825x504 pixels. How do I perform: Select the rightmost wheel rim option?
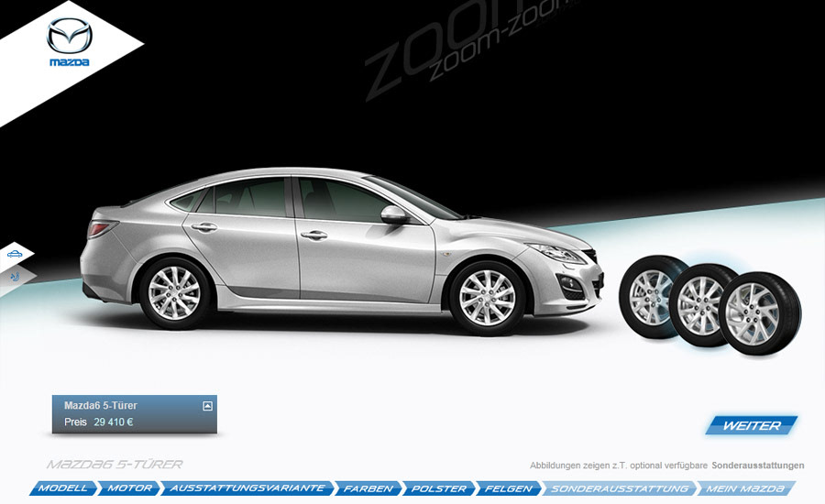click(760, 313)
